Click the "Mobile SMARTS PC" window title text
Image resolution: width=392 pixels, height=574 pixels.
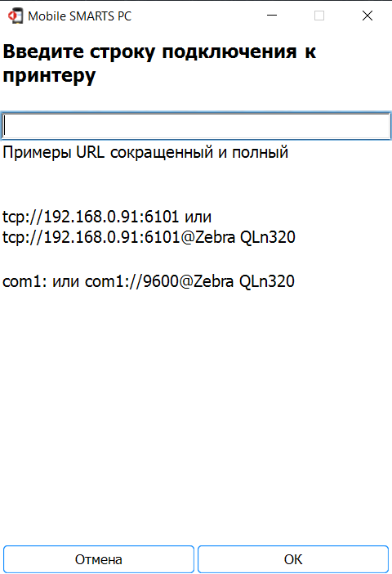80,16
